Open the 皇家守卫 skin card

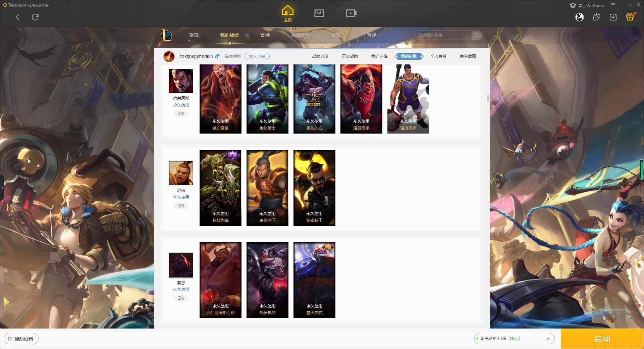pyautogui.click(x=267, y=188)
